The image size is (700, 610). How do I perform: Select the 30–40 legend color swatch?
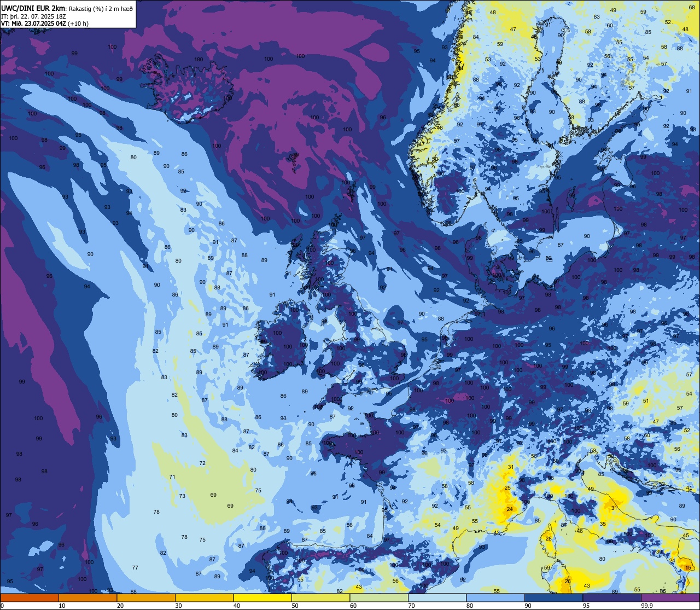[x=204, y=597]
